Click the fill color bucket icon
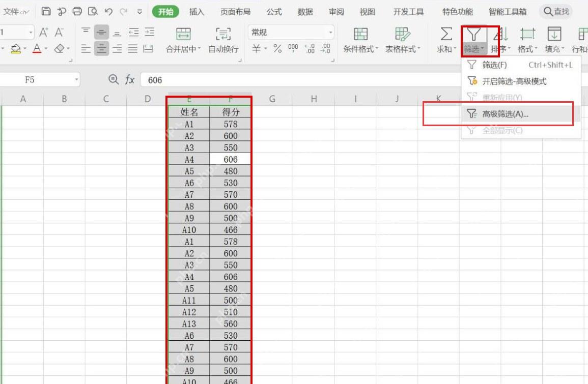 click(16, 49)
